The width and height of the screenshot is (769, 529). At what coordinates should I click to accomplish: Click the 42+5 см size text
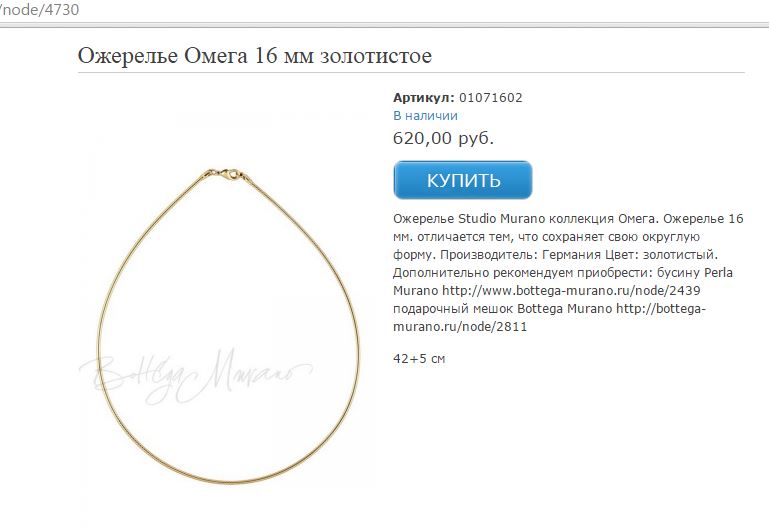(419, 359)
